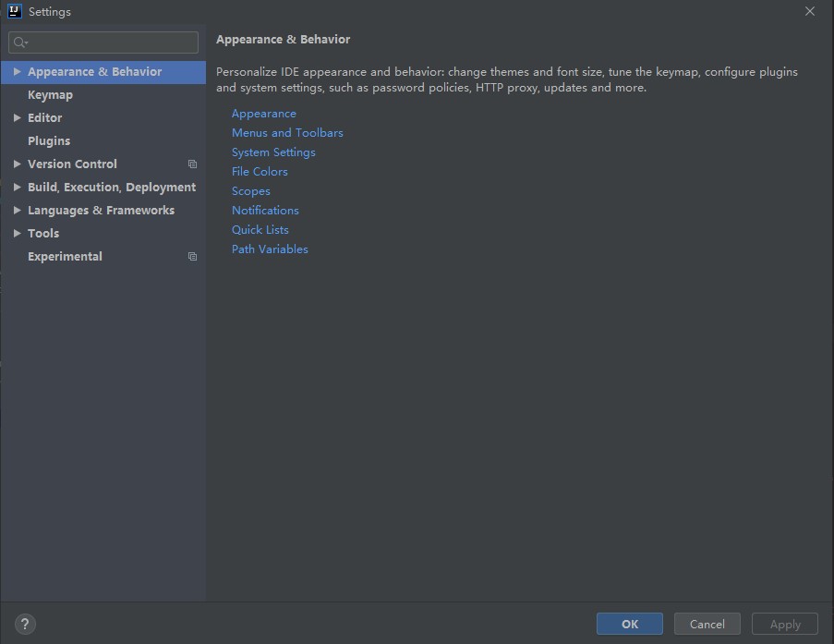Expand the Appearance & Behavior tree arrow
This screenshot has height=644, width=834.
click(x=17, y=72)
